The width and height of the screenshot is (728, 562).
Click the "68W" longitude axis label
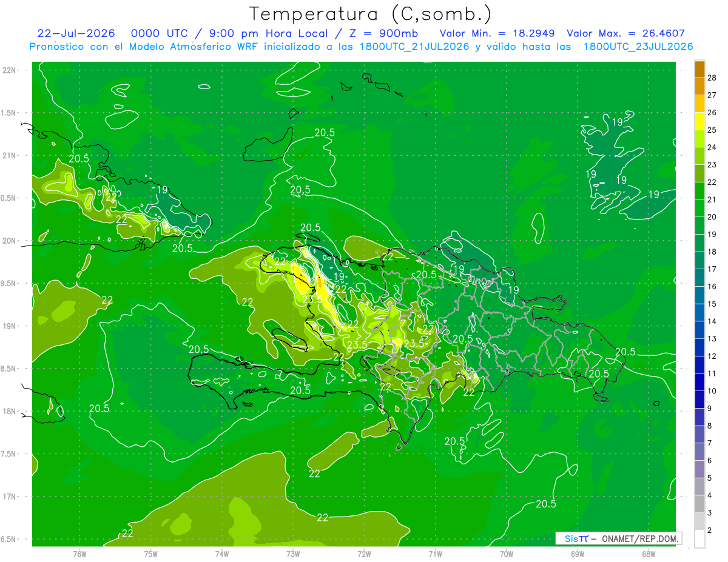tap(649, 554)
